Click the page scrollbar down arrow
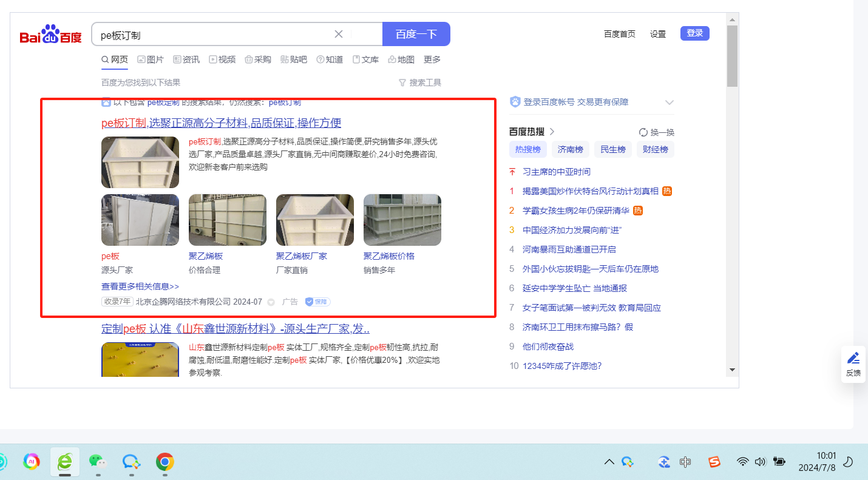Screen dimensions: 868x480 pos(732,370)
